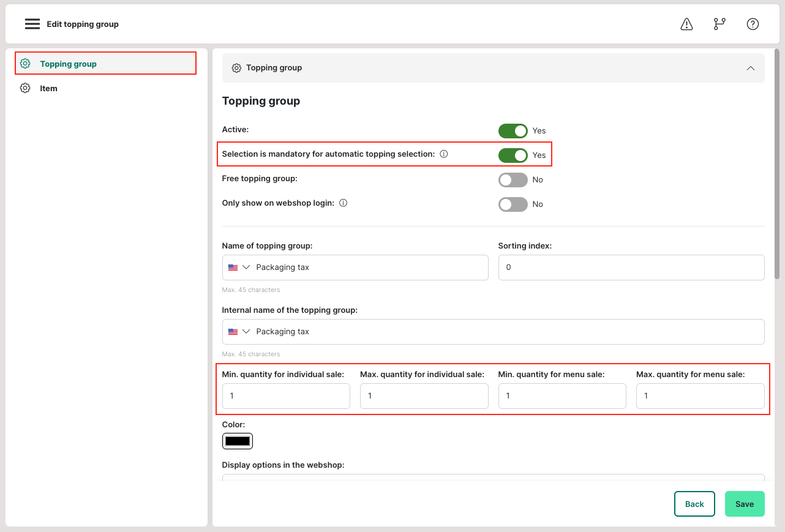The height and width of the screenshot is (532, 785).
Task: Toggle the Active switch off
Action: click(513, 130)
